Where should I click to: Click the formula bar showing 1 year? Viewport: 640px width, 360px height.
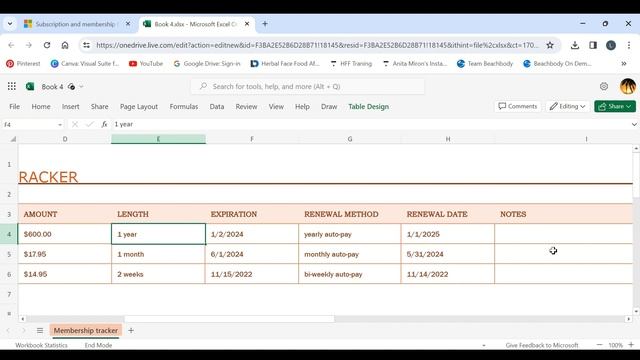369,124
